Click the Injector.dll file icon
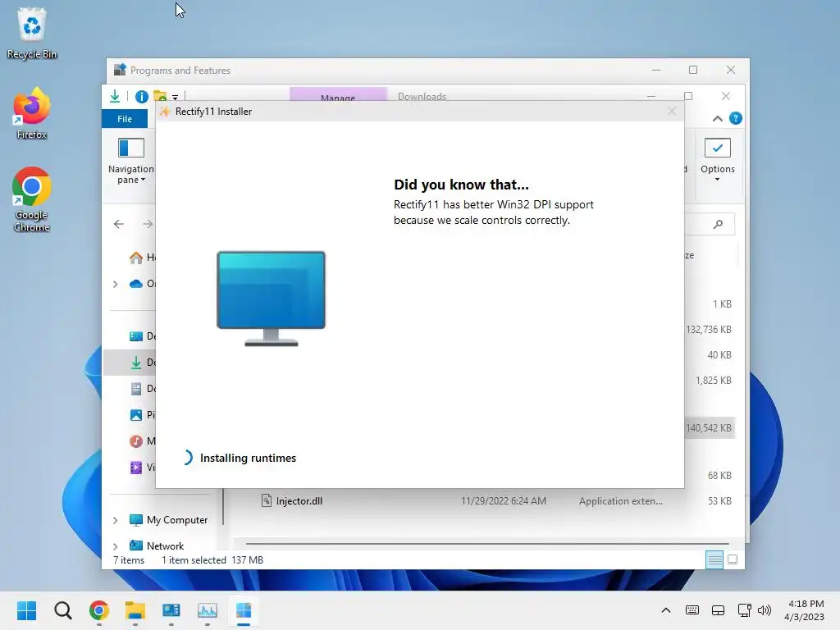The width and height of the screenshot is (840, 630). [267, 500]
